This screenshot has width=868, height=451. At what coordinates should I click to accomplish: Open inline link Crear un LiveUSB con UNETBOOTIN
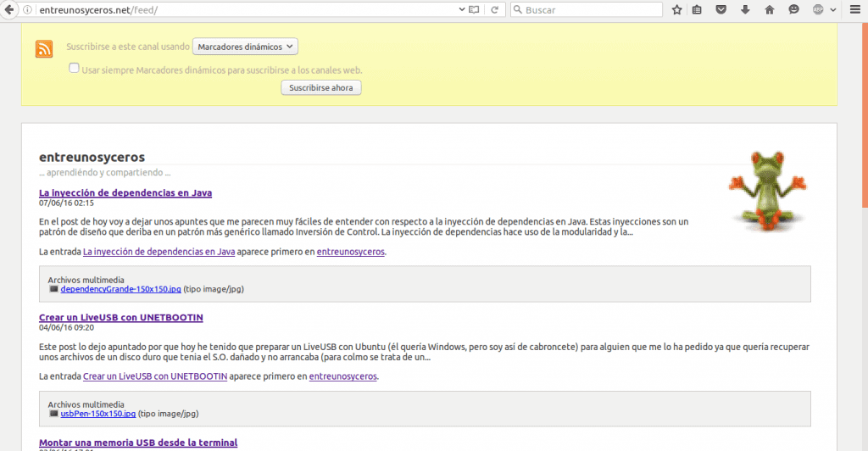(155, 376)
